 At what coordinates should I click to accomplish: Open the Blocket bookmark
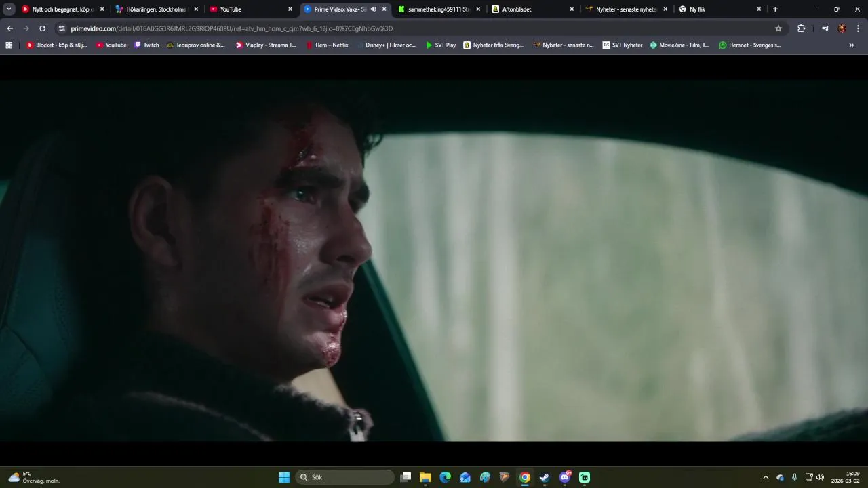pos(57,45)
